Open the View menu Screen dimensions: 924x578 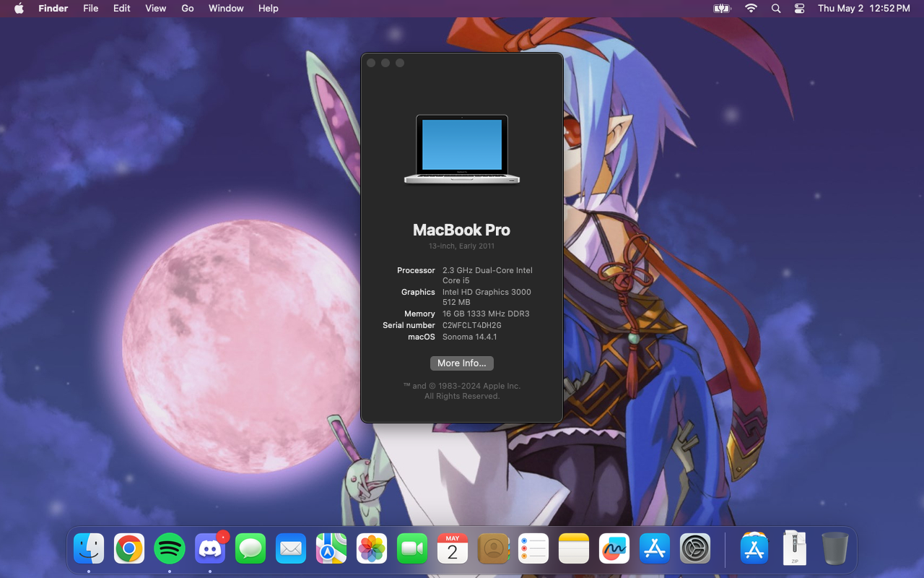156,9
